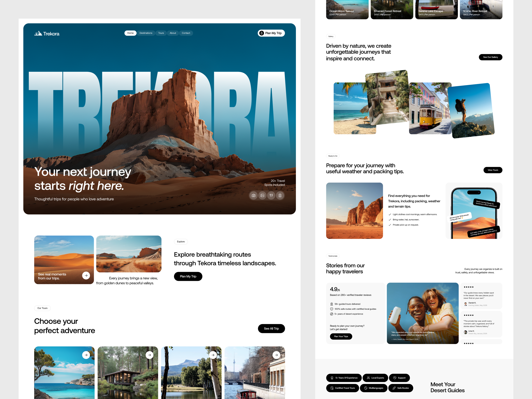Click the Trekora mountain logo
The image size is (532, 399).
47,33
